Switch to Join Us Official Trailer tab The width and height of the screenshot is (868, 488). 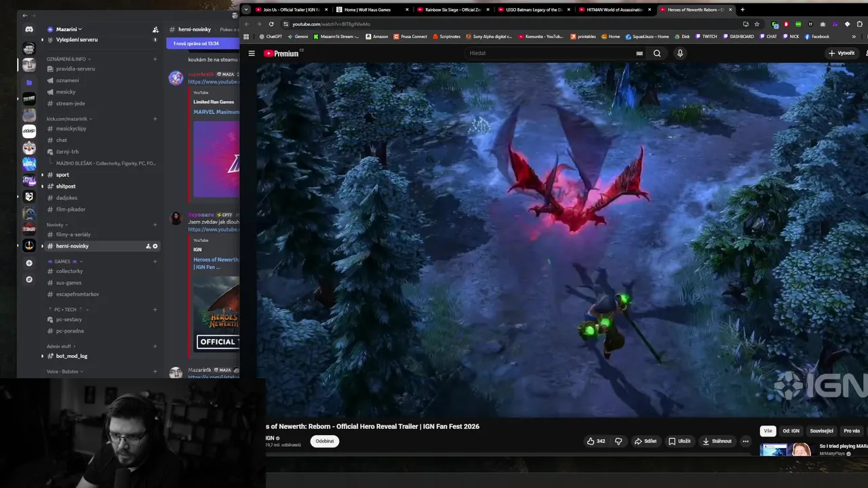[291, 9]
